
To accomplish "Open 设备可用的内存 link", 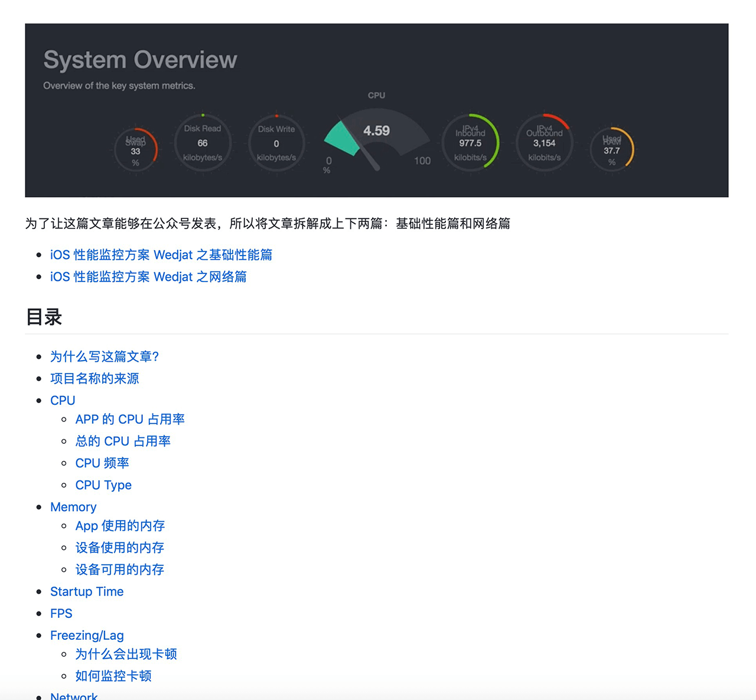I will pos(120,570).
